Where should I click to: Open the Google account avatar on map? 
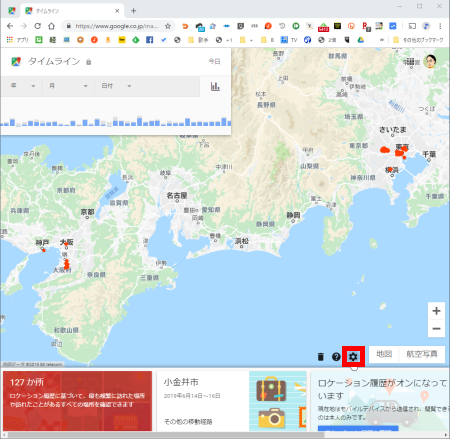(x=430, y=61)
